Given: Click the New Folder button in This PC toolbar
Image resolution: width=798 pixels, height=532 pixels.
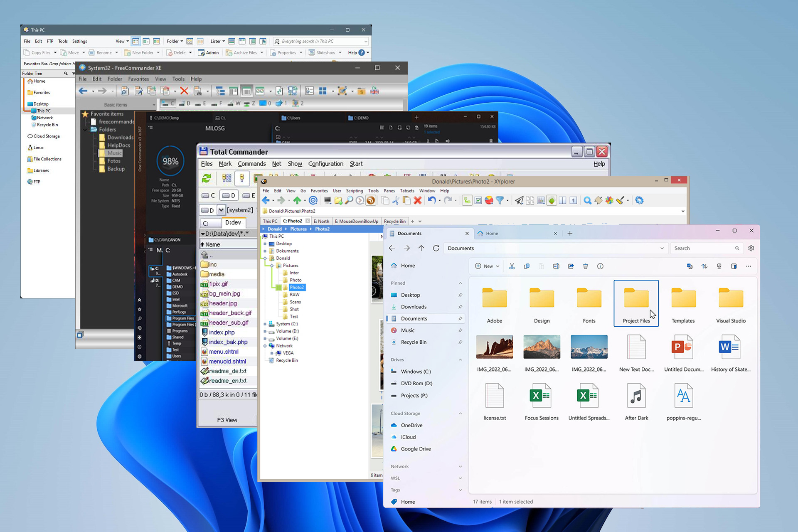Looking at the screenshot, I should point(139,53).
